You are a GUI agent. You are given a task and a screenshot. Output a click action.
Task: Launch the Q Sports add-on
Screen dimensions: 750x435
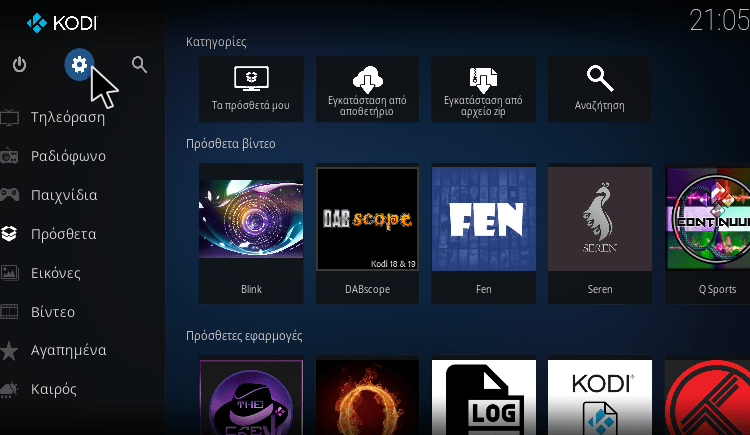click(707, 234)
